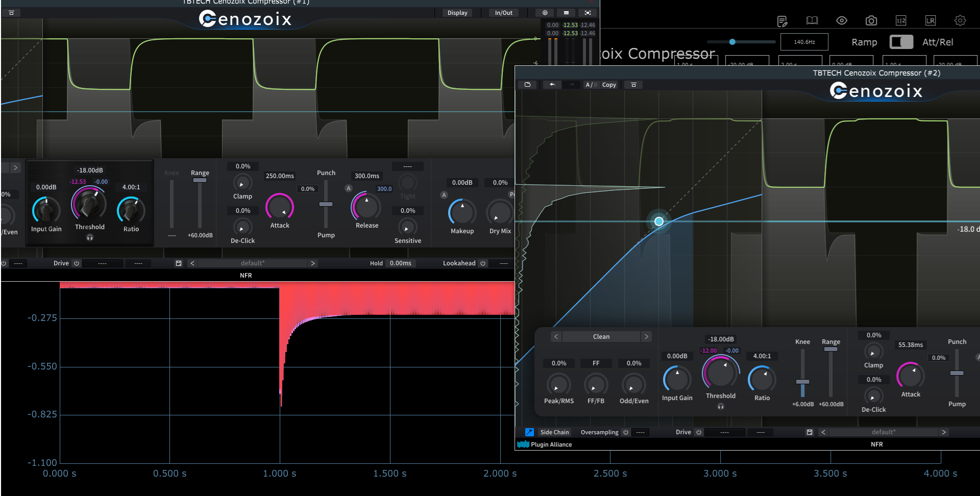Image resolution: width=980 pixels, height=496 pixels.
Task: Click the 140.6Hz frequency value field
Action: [804, 42]
